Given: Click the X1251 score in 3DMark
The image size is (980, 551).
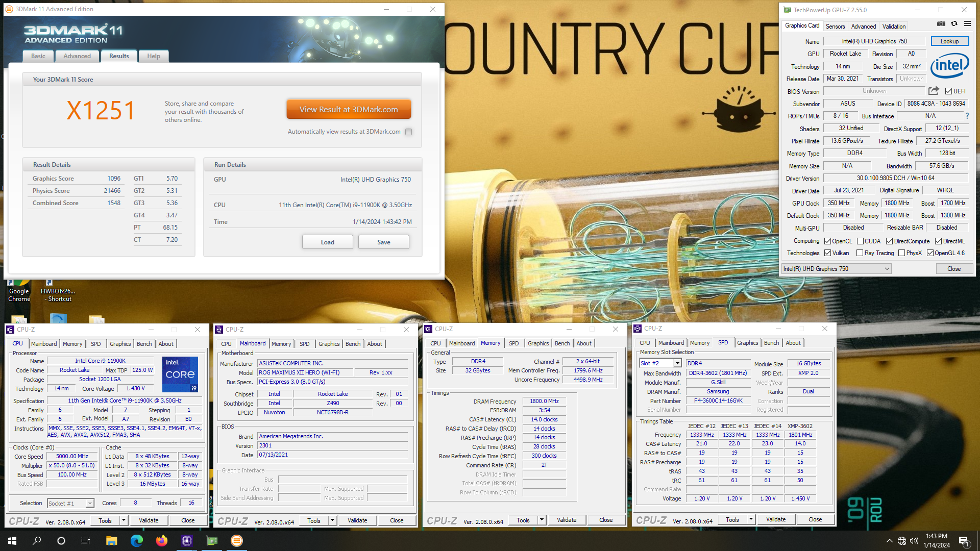Looking at the screenshot, I should click(x=101, y=110).
